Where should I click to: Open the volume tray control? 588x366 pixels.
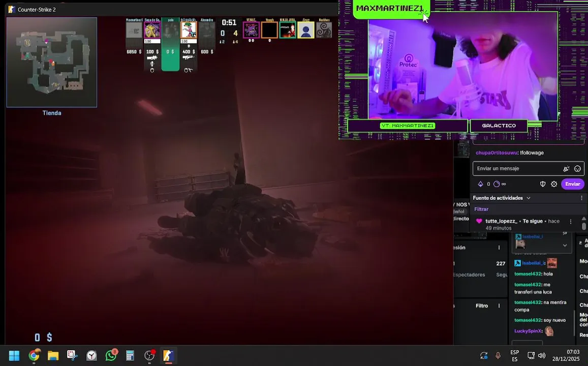[542, 355]
